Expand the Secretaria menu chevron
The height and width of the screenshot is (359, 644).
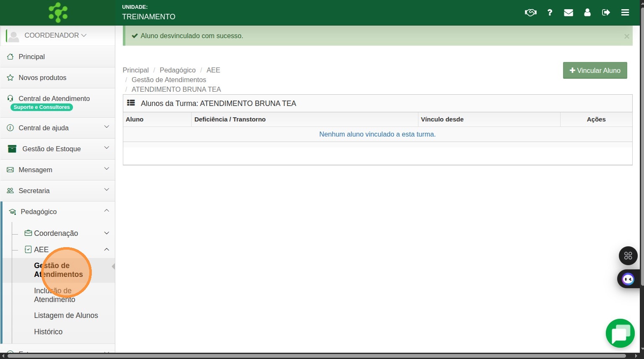tap(106, 190)
